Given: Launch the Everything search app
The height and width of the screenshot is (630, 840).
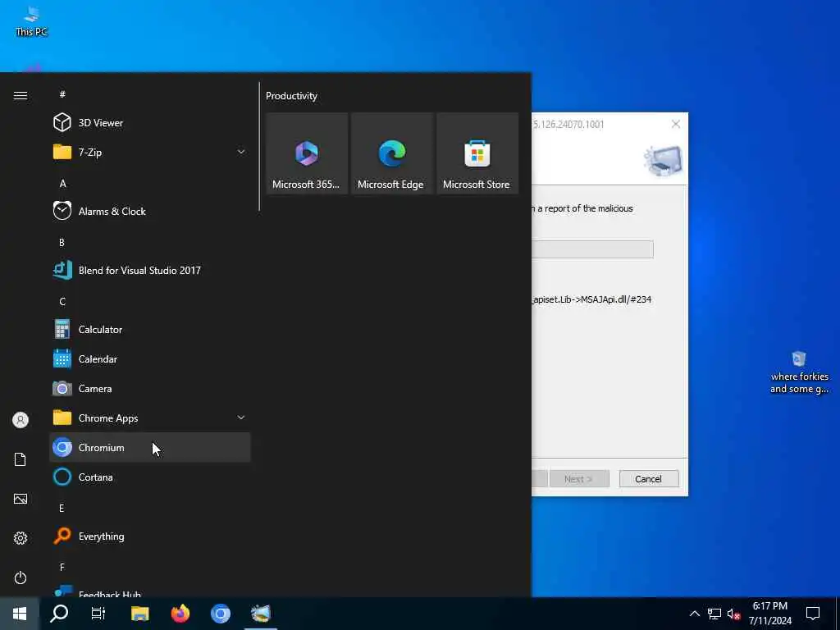Looking at the screenshot, I should coord(149,536).
